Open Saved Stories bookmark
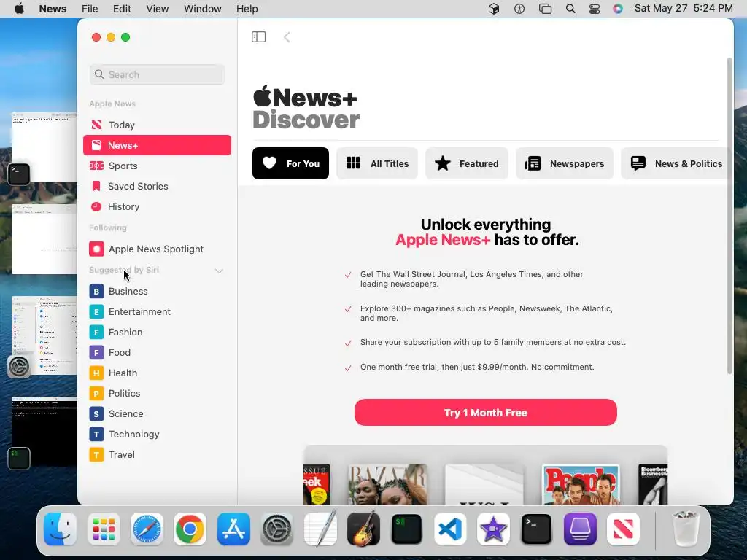Viewport: 747px width, 560px height. tap(96, 186)
